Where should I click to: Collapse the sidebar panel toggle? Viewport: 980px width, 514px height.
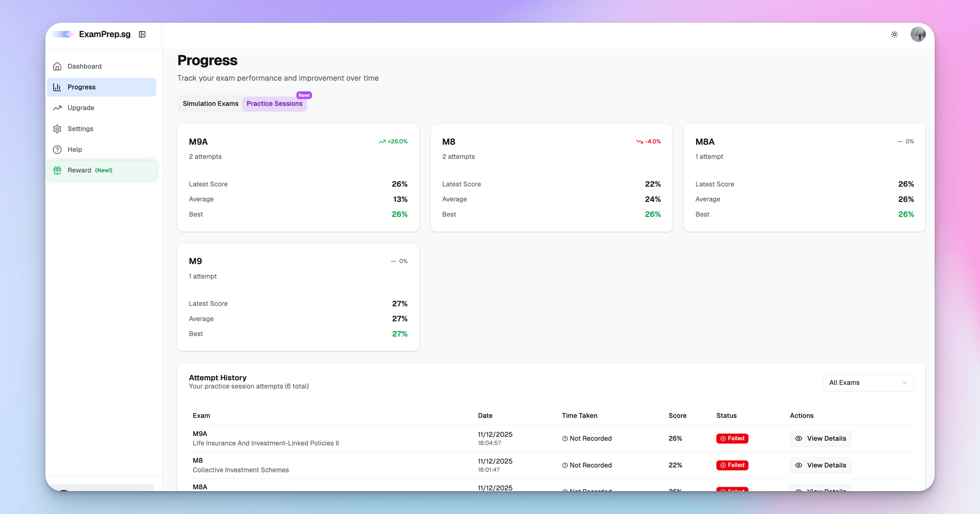click(x=142, y=34)
